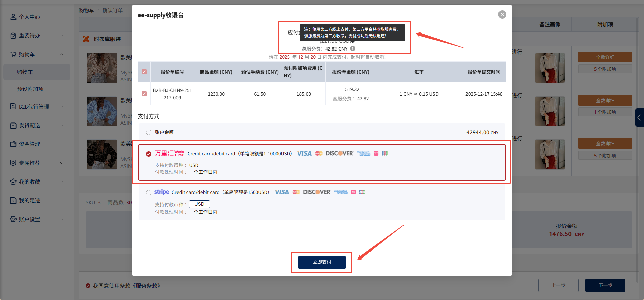Open the leopard blouse product thumbnail
This screenshot has height=300, width=644.
tap(102, 68)
